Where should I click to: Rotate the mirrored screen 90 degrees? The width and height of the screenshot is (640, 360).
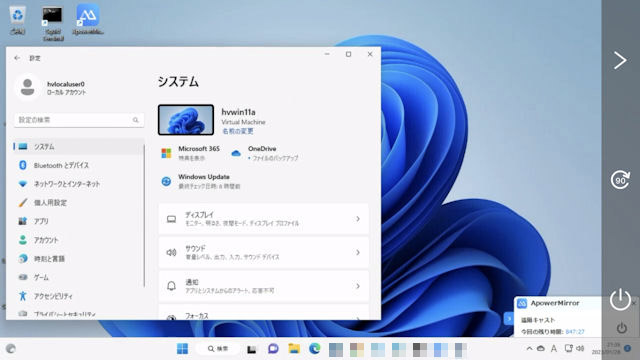point(620,180)
